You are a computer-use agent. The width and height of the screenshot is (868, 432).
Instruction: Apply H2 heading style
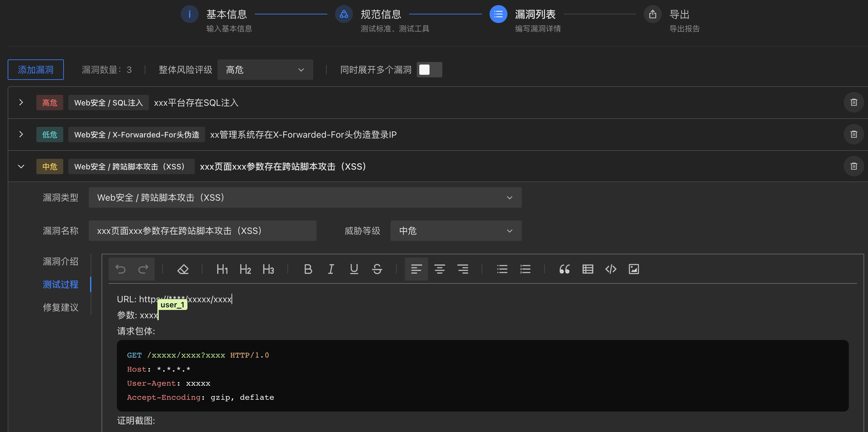click(245, 269)
